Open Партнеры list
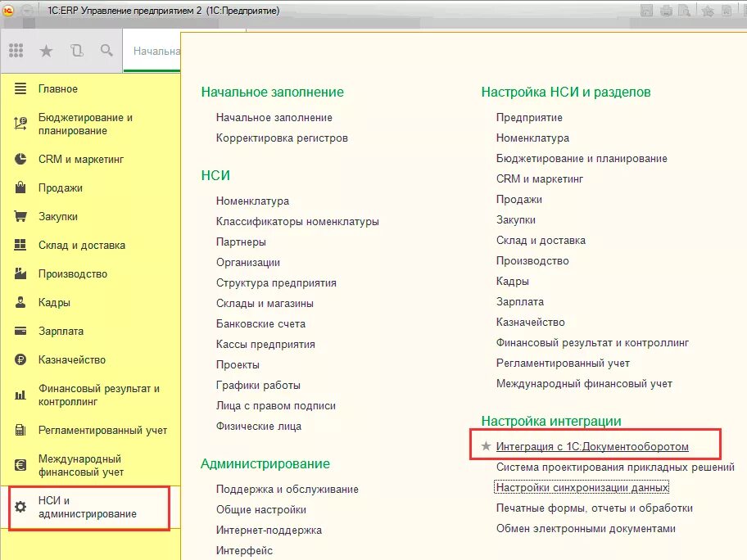The height and width of the screenshot is (560, 747). point(241,242)
